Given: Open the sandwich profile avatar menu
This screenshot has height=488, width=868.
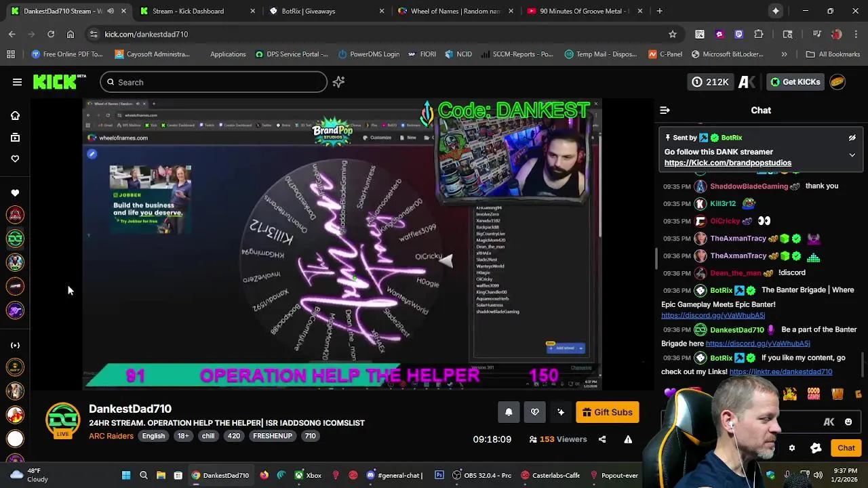Looking at the screenshot, I should click(x=837, y=82).
